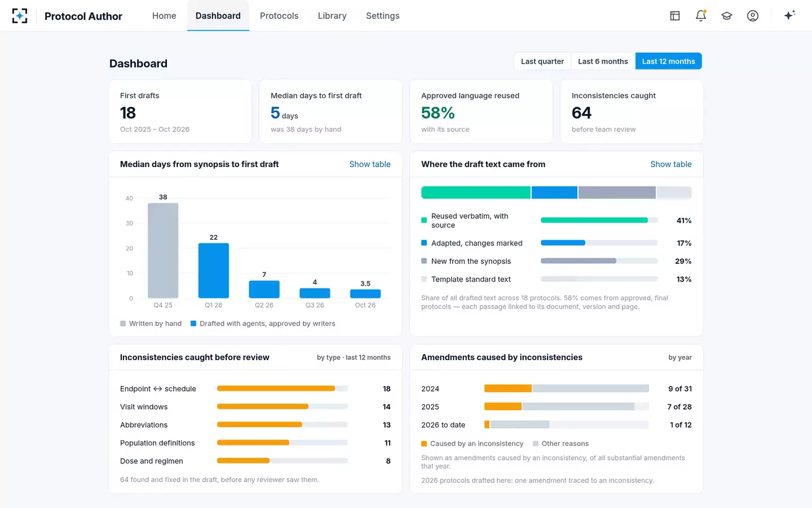Click the Oct 2025 – Oct 2026 date range text
The width and height of the screenshot is (812, 508).
(x=155, y=129)
